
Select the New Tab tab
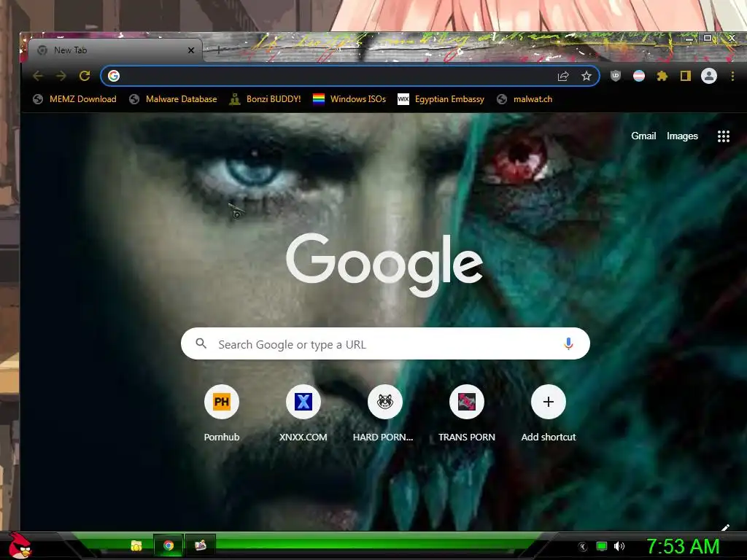[x=115, y=50]
